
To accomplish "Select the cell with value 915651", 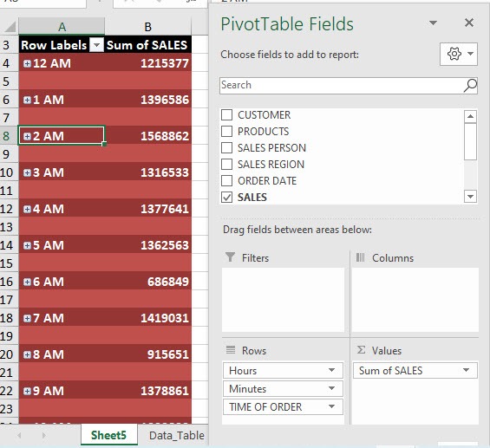I will click(147, 354).
